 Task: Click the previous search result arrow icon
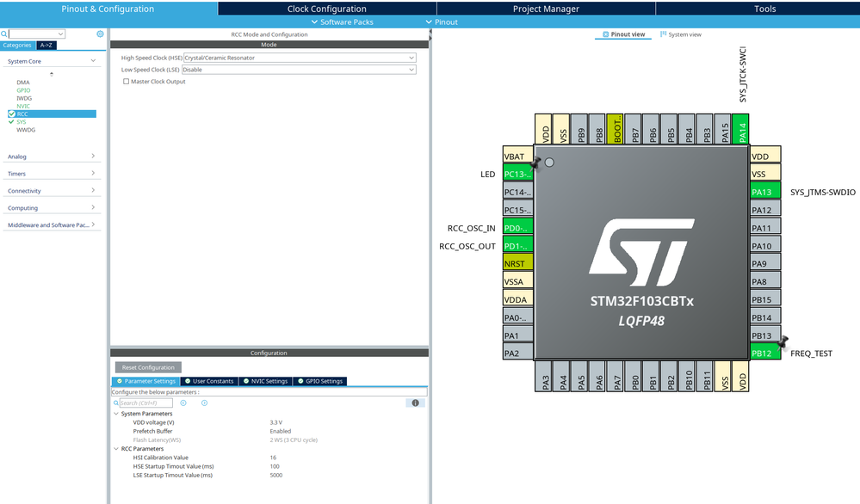[183, 403]
